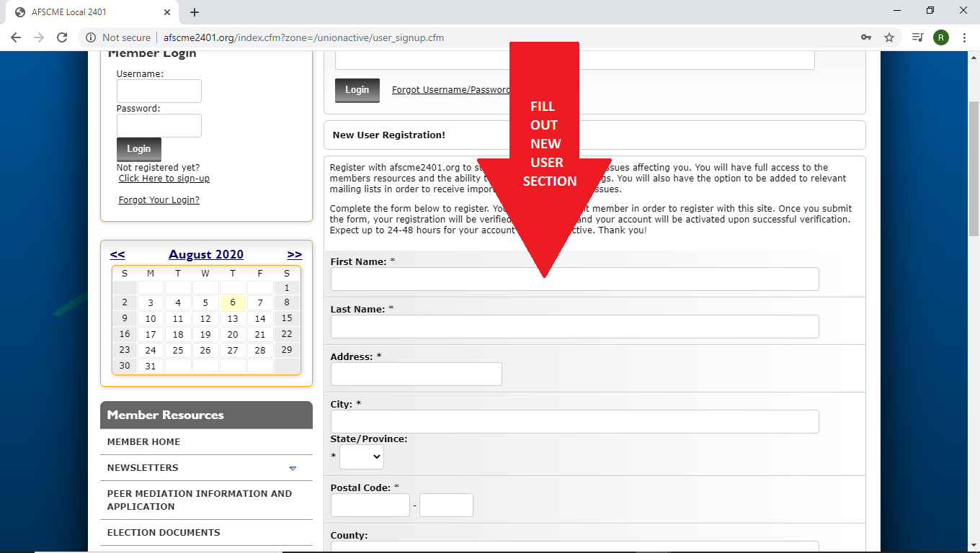Open the State/Province dropdown
The width and height of the screenshot is (980, 553).
point(362,457)
